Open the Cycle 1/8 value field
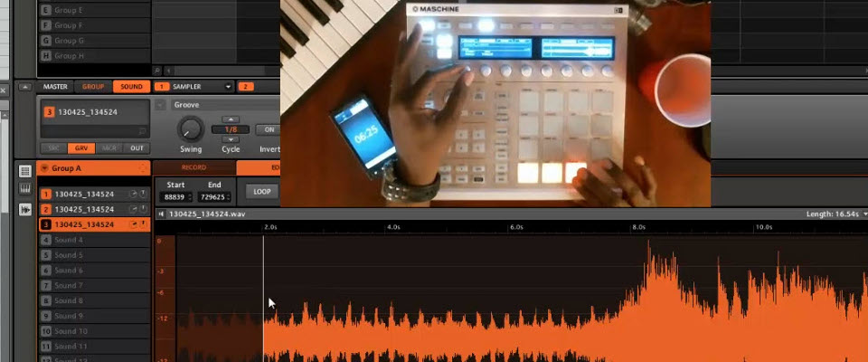The image size is (868, 362). click(x=231, y=129)
